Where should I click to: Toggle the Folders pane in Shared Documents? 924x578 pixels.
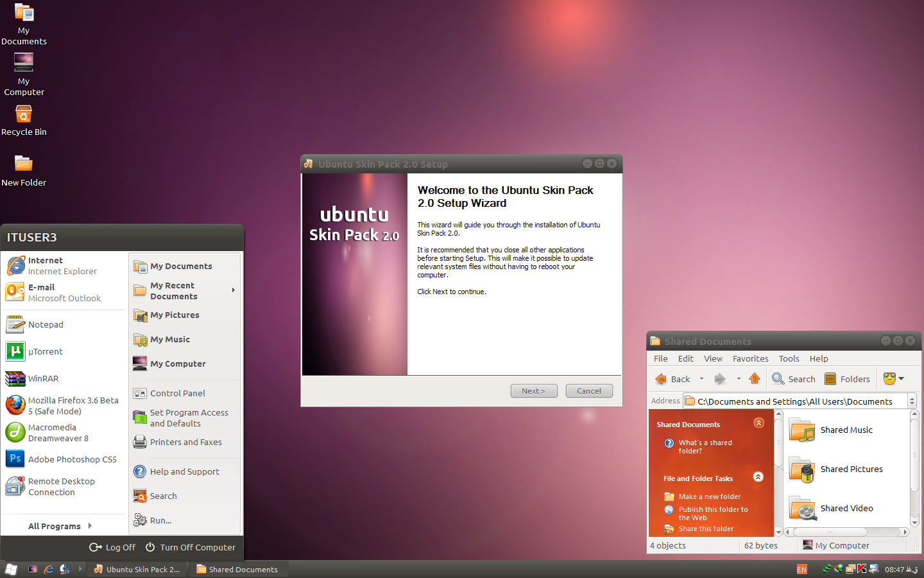(x=847, y=379)
